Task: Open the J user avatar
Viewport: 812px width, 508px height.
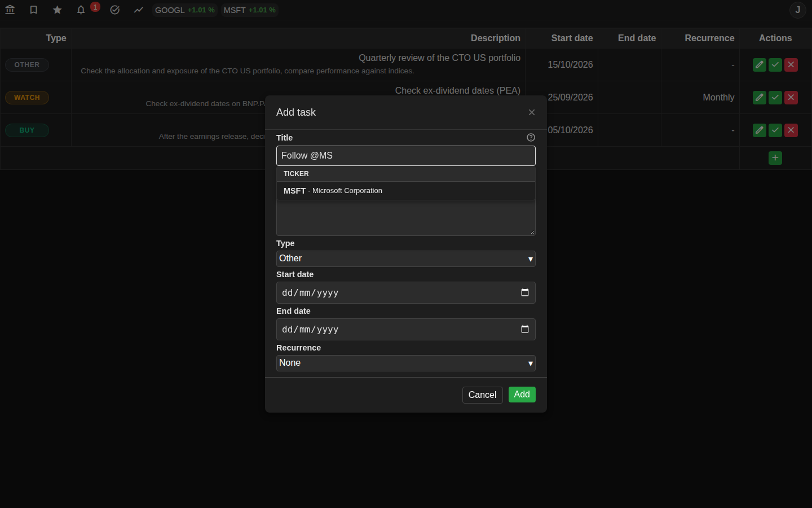Action: (x=798, y=10)
